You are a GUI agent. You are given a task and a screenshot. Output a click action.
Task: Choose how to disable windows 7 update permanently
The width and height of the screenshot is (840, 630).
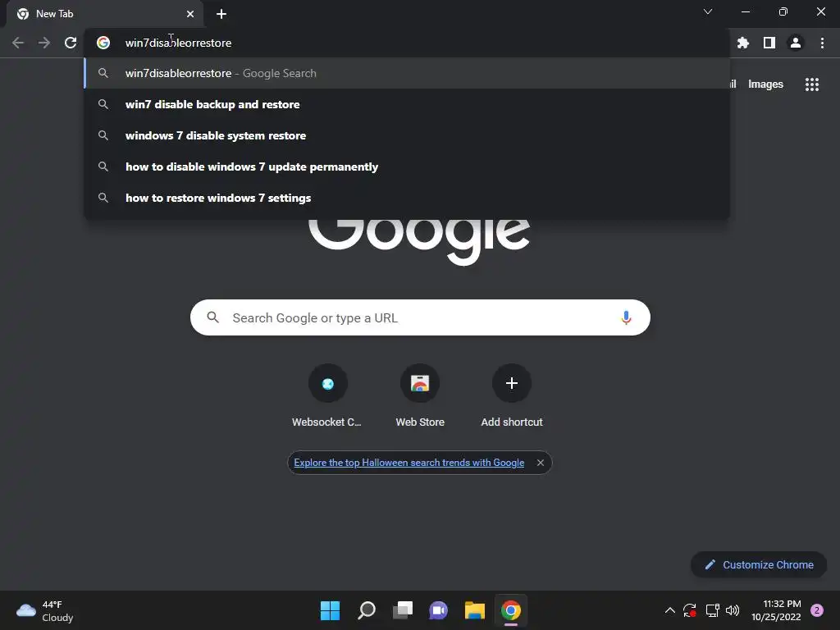407,167
